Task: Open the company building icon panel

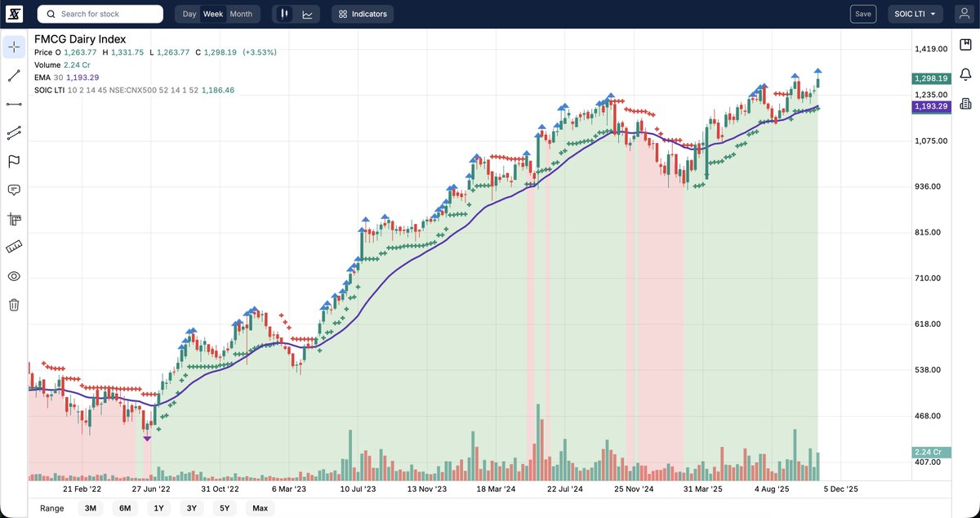Action: tap(966, 103)
